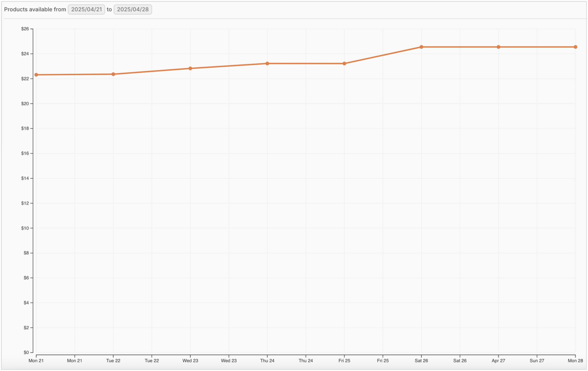Click the 2025/04/21 start date field
The image size is (588, 371).
pos(86,10)
